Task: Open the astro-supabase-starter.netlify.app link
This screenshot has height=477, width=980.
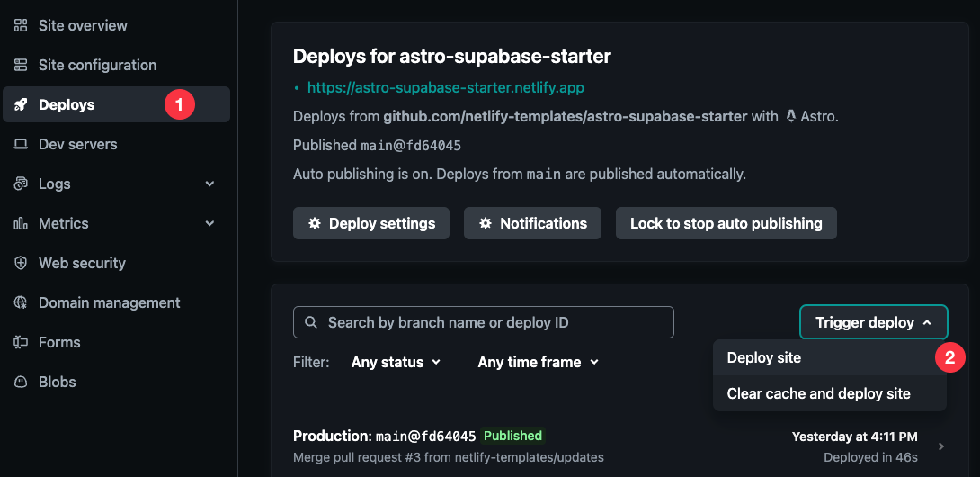Action: (x=446, y=88)
